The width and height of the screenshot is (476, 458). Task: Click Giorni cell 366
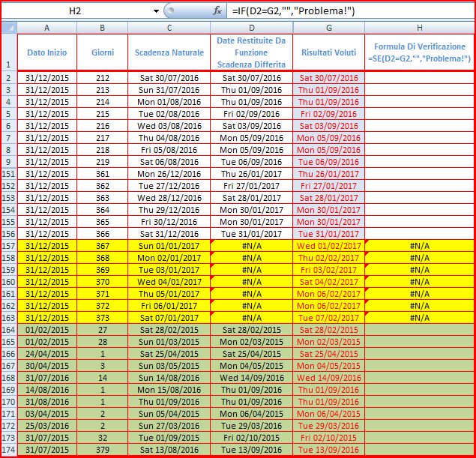click(x=102, y=234)
